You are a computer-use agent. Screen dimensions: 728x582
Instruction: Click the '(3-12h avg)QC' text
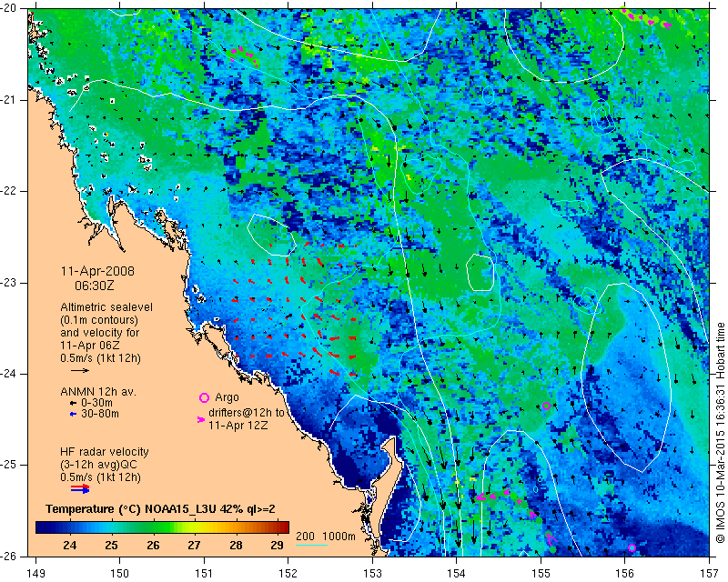(x=98, y=464)
